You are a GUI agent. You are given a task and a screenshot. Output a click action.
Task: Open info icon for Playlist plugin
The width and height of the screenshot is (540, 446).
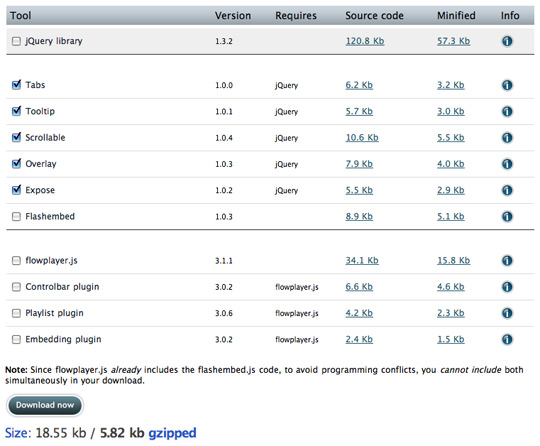[507, 313]
